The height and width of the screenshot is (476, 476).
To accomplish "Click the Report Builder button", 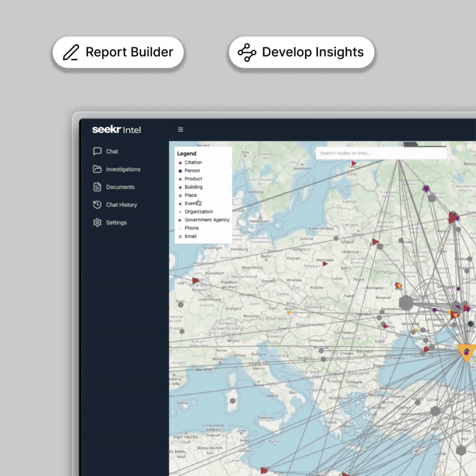I will (118, 52).
